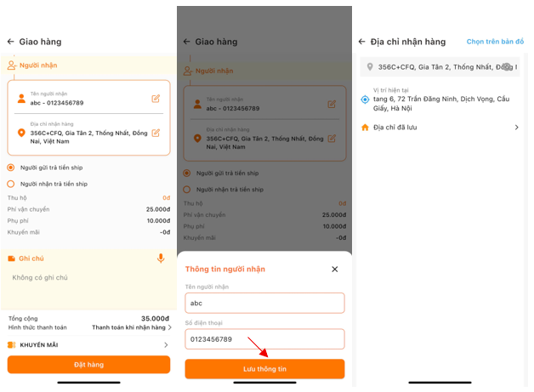Click the orange home icon for saved addresses

[365, 128]
